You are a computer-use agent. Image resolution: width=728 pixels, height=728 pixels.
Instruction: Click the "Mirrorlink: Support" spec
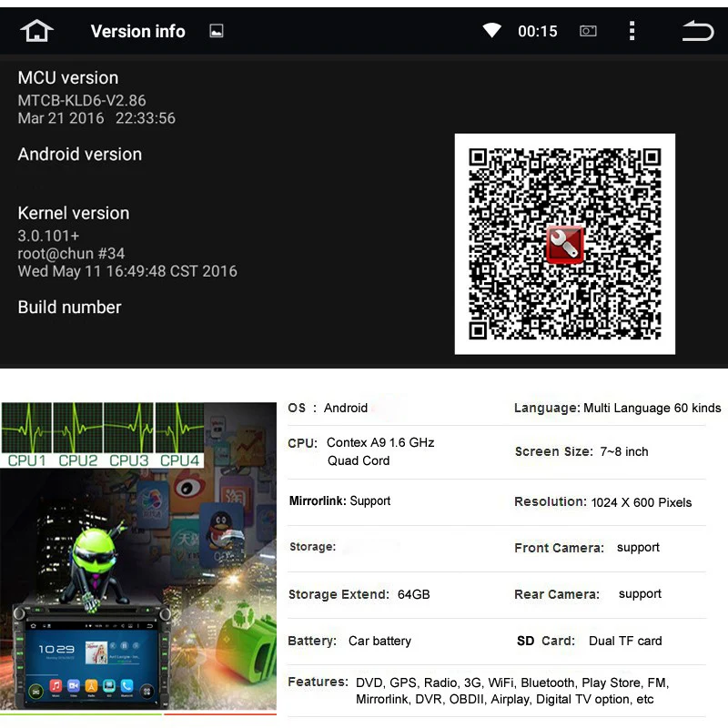tap(339, 501)
